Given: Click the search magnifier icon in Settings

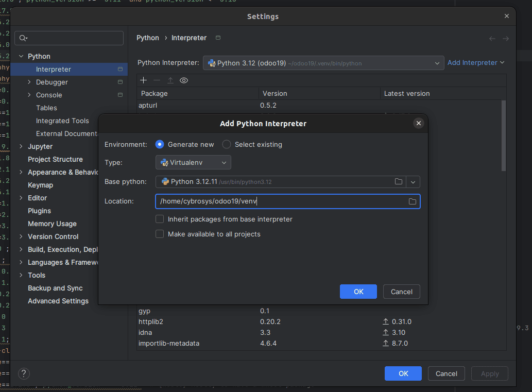Looking at the screenshot, I should [x=23, y=38].
